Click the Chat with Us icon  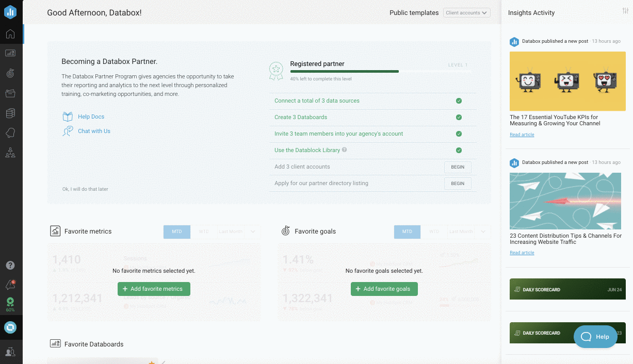(x=68, y=131)
